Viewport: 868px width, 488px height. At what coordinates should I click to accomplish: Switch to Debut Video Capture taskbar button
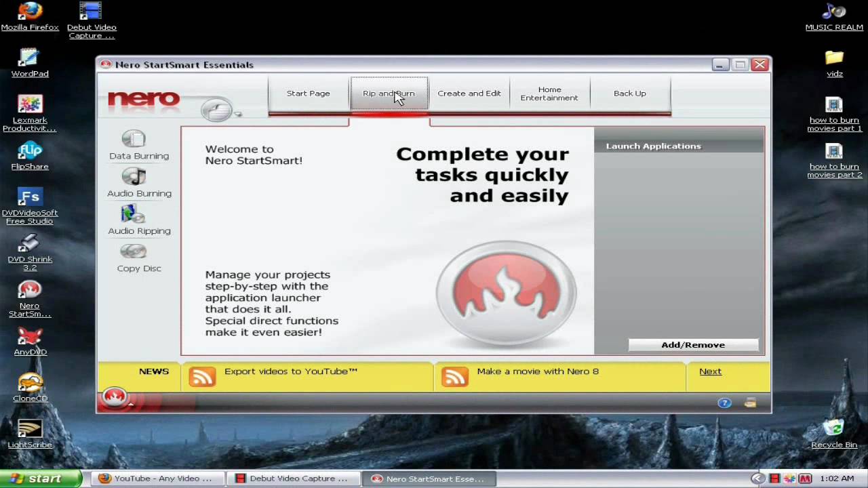[292, 479]
